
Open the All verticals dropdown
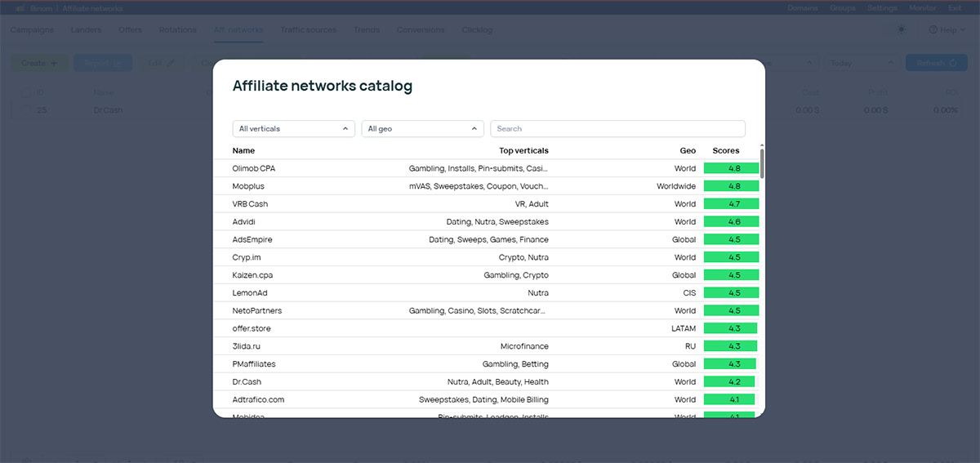pos(294,128)
